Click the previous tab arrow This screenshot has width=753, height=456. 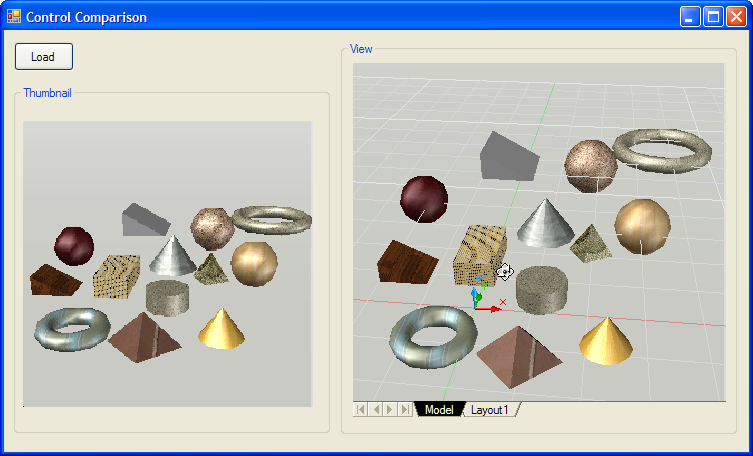click(x=376, y=410)
